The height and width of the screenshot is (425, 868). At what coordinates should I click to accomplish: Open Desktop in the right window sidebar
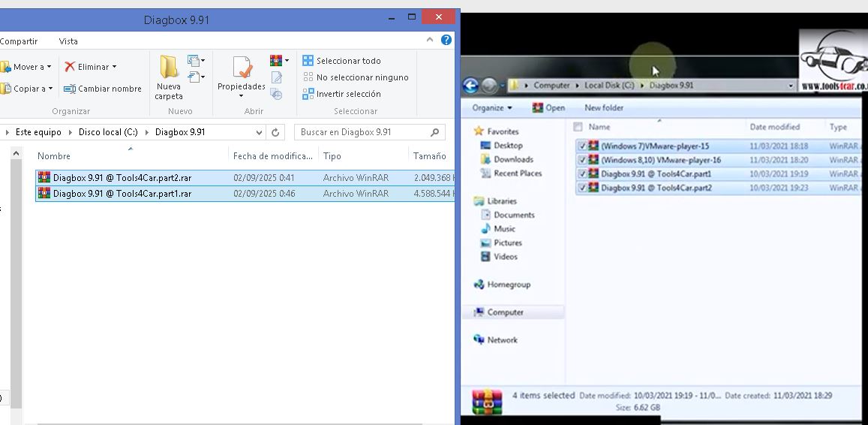click(502, 145)
